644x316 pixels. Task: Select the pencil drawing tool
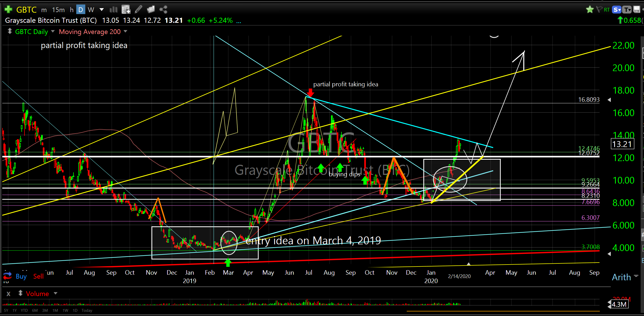[138, 10]
